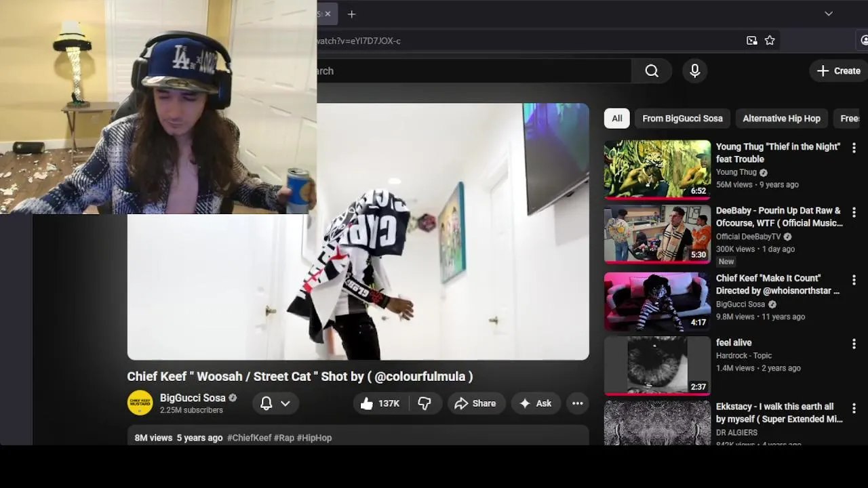
Task: Open DeeBaby Pourin Up Dat Raw title
Action: 779,216
